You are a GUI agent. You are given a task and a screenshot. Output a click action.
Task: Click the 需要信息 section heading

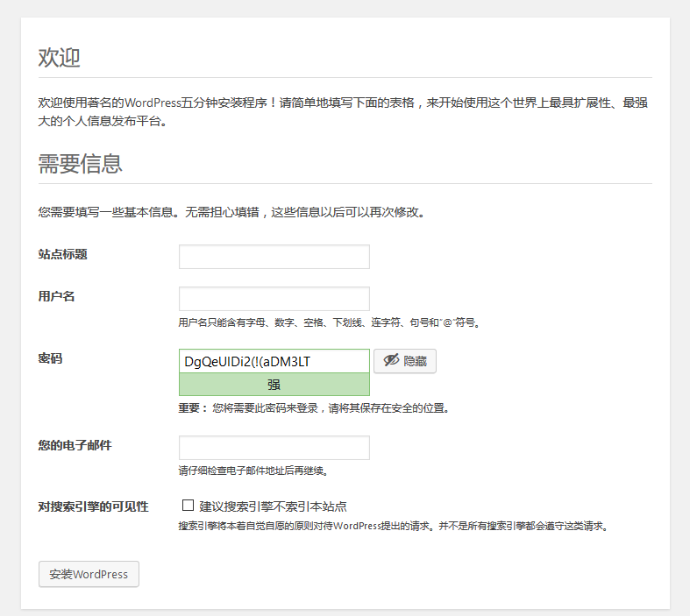[80, 164]
